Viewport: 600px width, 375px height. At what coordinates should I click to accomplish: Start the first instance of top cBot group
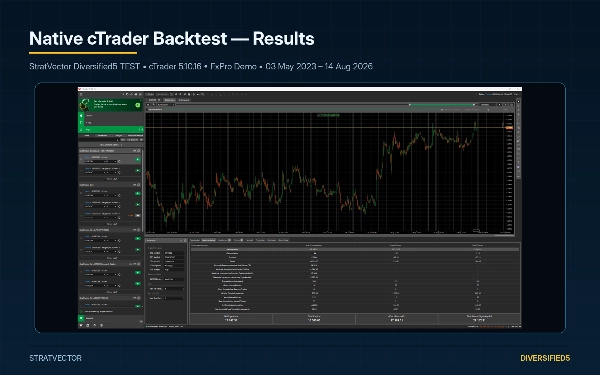click(138, 159)
